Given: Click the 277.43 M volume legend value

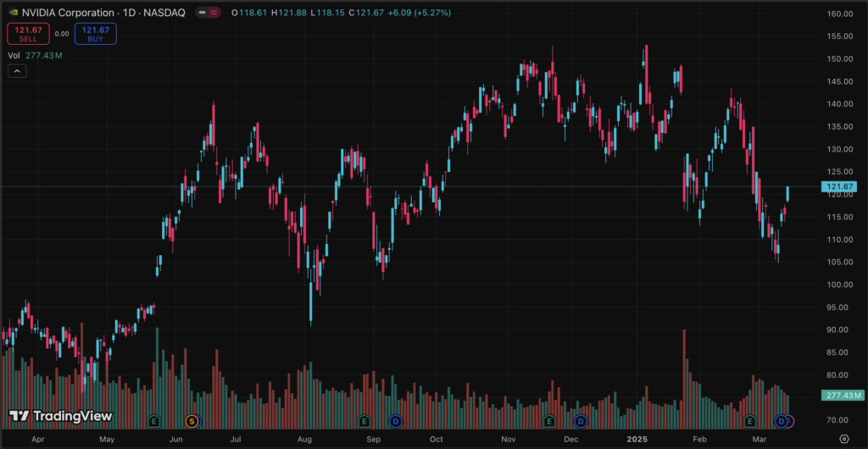Looking at the screenshot, I should point(44,55).
